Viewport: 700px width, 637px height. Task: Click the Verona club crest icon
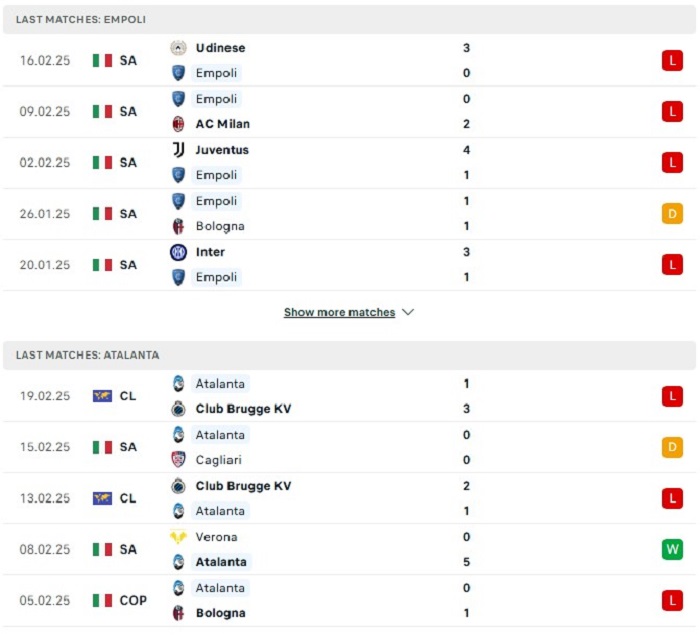178,537
